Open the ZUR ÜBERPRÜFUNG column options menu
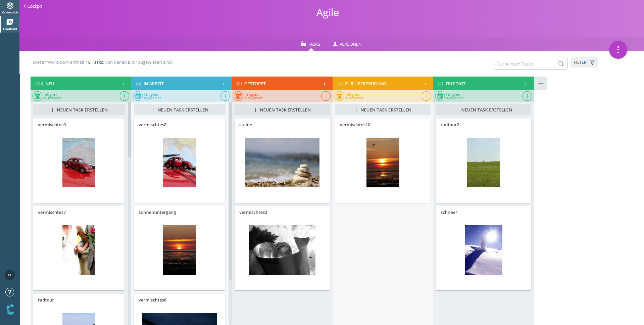 click(x=425, y=83)
